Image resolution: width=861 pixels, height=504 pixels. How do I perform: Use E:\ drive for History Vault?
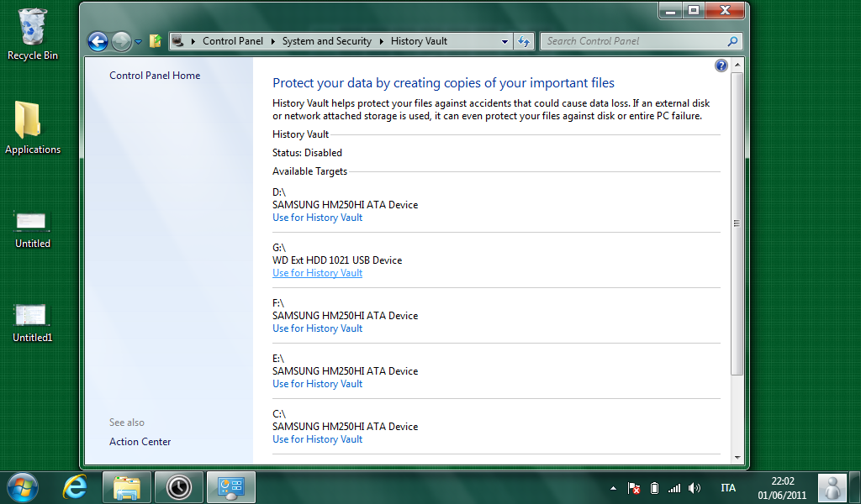click(x=317, y=384)
